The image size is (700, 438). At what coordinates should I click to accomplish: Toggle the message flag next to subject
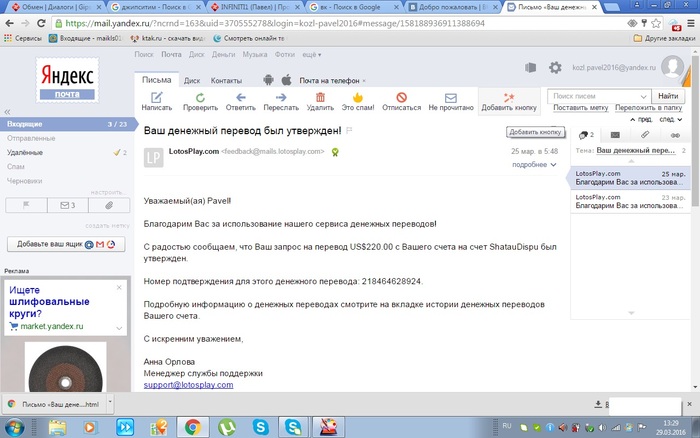349,131
